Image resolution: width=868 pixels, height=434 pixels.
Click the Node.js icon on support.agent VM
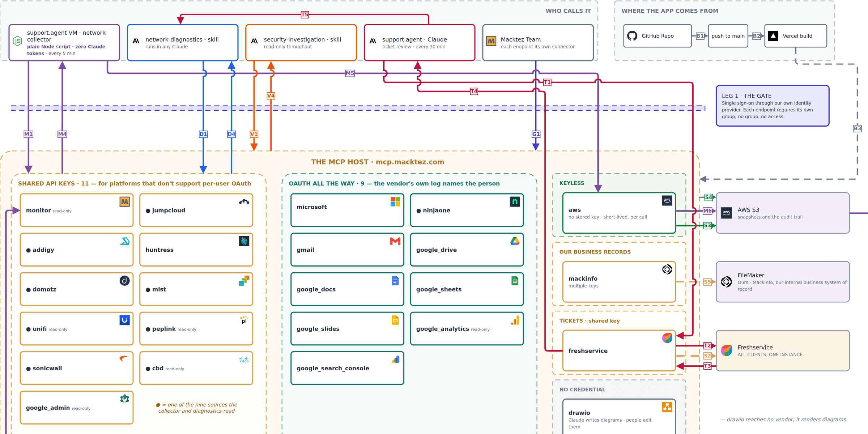pyautogui.click(x=17, y=41)
